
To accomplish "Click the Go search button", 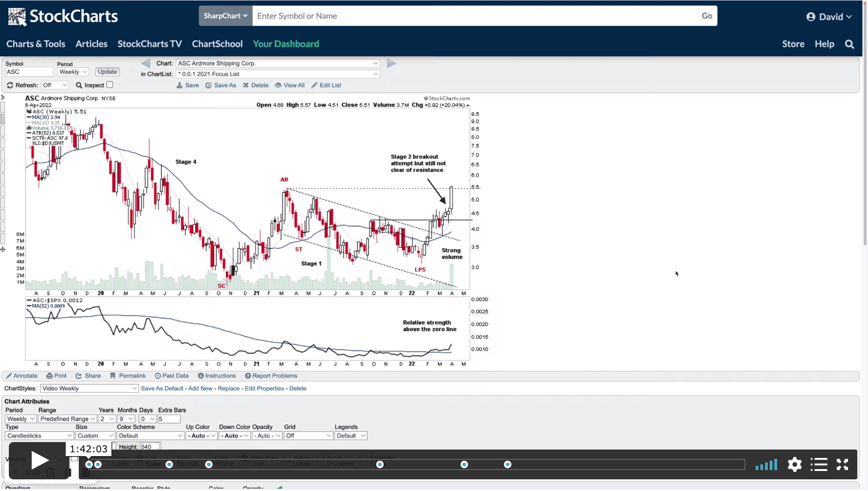I will pyautogui.click(x=707, y=16).
